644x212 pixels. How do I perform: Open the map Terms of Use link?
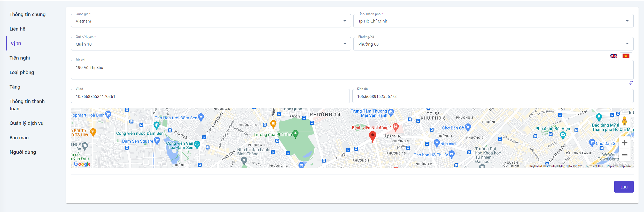pos(594,166)
